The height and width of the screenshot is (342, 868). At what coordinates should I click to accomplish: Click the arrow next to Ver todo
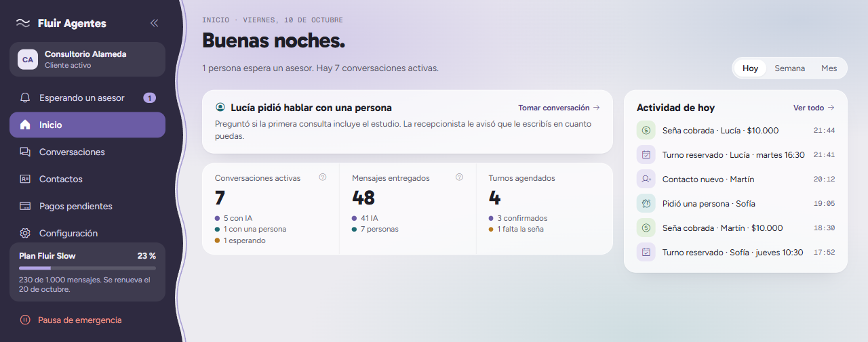click(831, 108)
